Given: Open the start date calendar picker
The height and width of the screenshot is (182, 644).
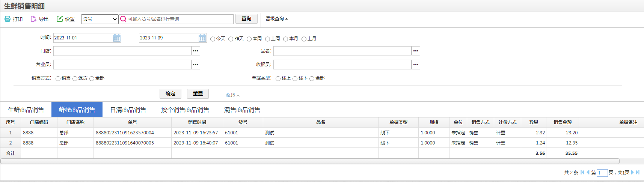Looking at the screenshot, I should click(x=117, y=38).
